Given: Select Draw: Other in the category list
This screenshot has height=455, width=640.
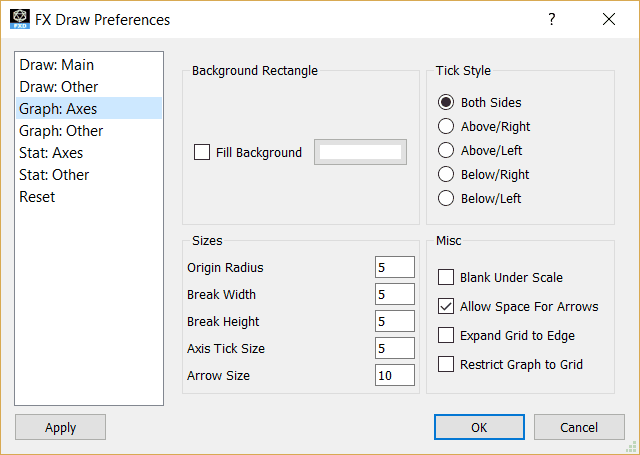Looking at the screenshot, I should [89, 87].
